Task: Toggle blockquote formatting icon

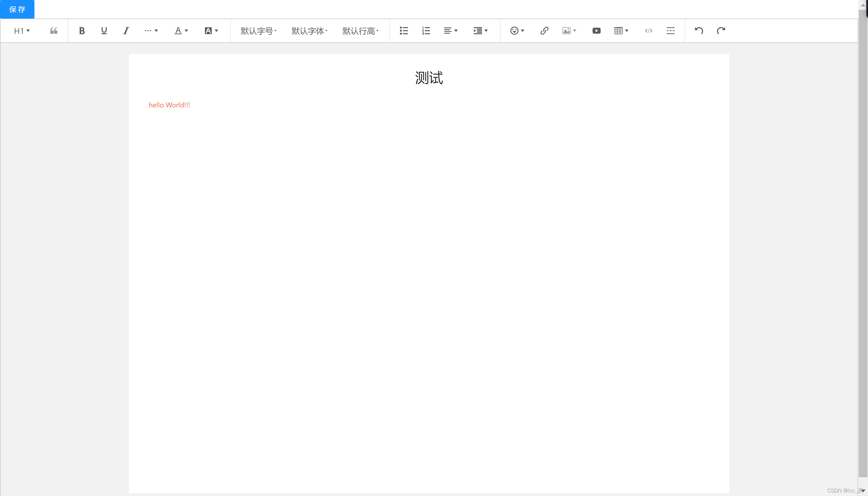Action: pos(54,31)
